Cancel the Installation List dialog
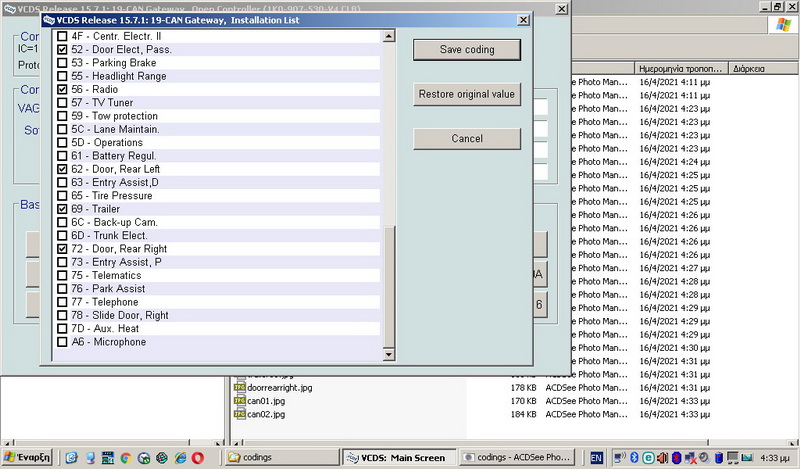Screen dimensions: 800x469 (467, 138)
